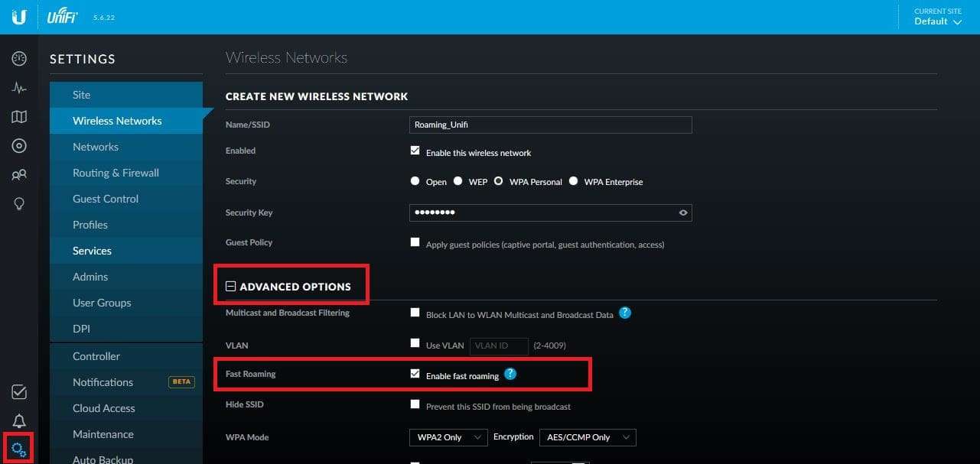The width and height of the screenshot is (980, 464).
Task: Open the Devices icon in the sidebar
Action: click(18, 145)
